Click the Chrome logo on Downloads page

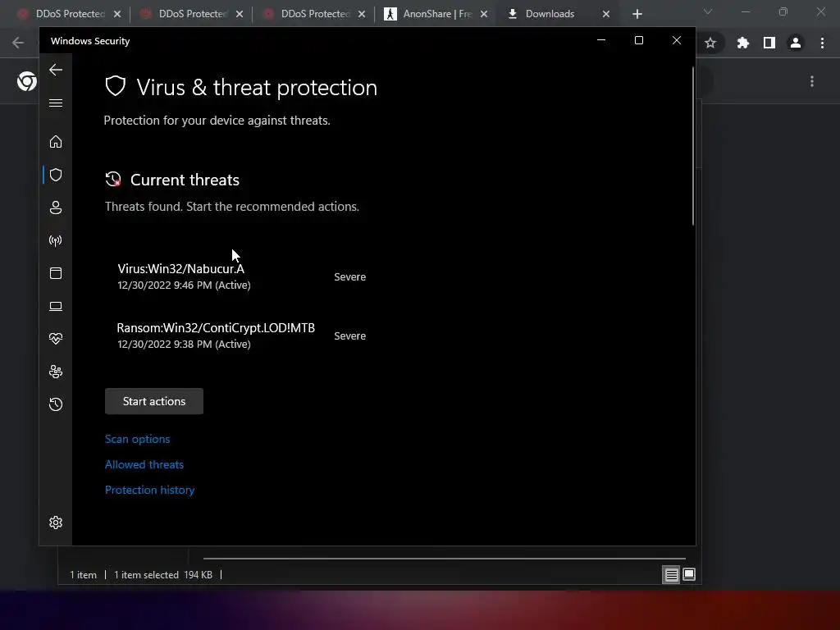27,81
